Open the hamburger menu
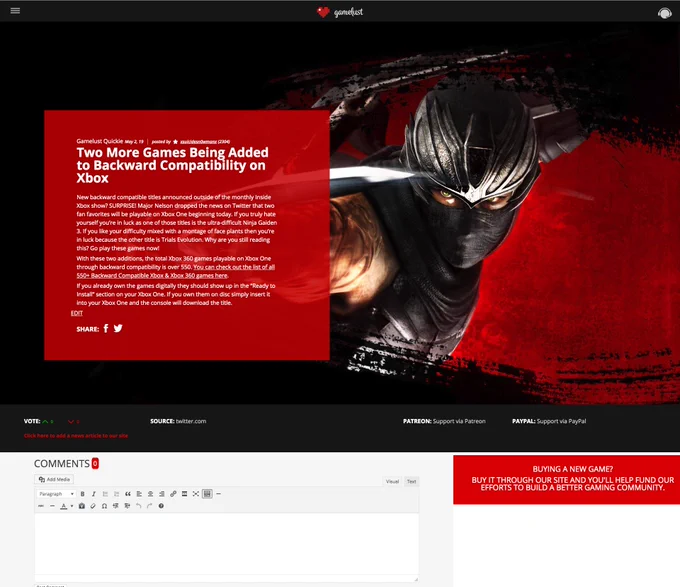Screen dimensions: 680x587 (x=15, y=10)
